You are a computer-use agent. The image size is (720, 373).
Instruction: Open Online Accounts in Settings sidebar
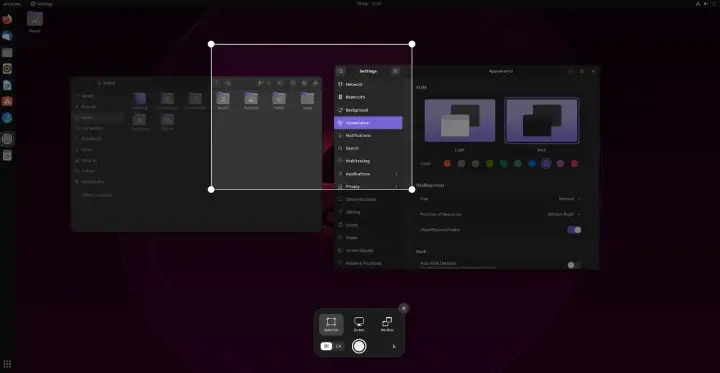tap(368, 199)
